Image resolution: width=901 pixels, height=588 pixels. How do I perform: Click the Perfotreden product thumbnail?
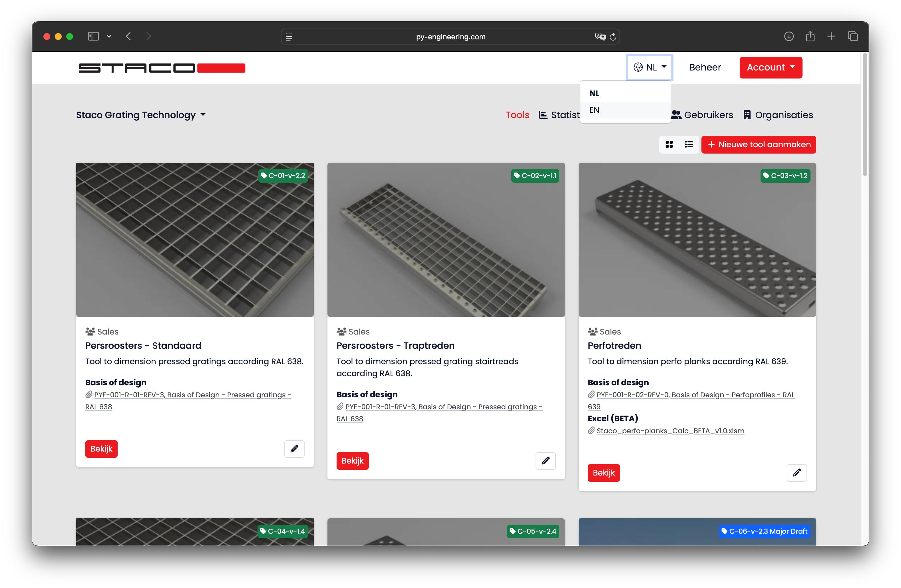click(697, 240)
